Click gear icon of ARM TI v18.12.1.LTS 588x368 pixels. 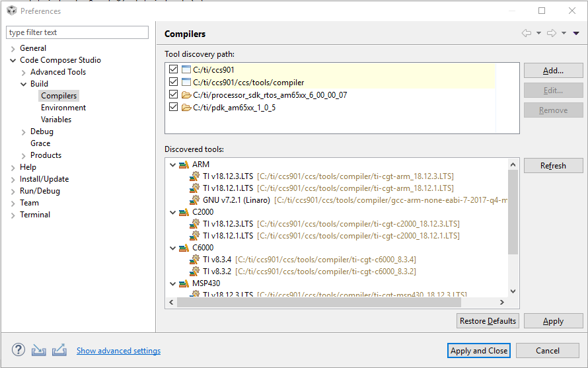click(195, 188)
